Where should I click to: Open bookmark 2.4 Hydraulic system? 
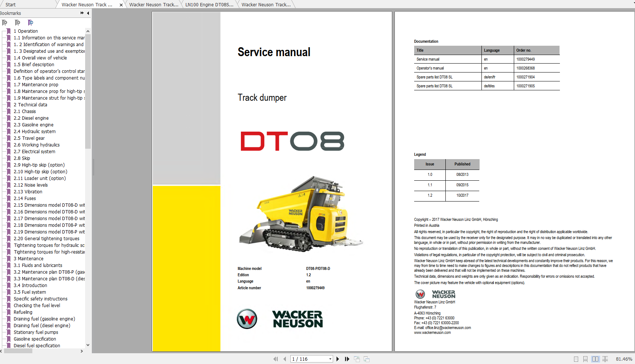click(x=35, y=132)
